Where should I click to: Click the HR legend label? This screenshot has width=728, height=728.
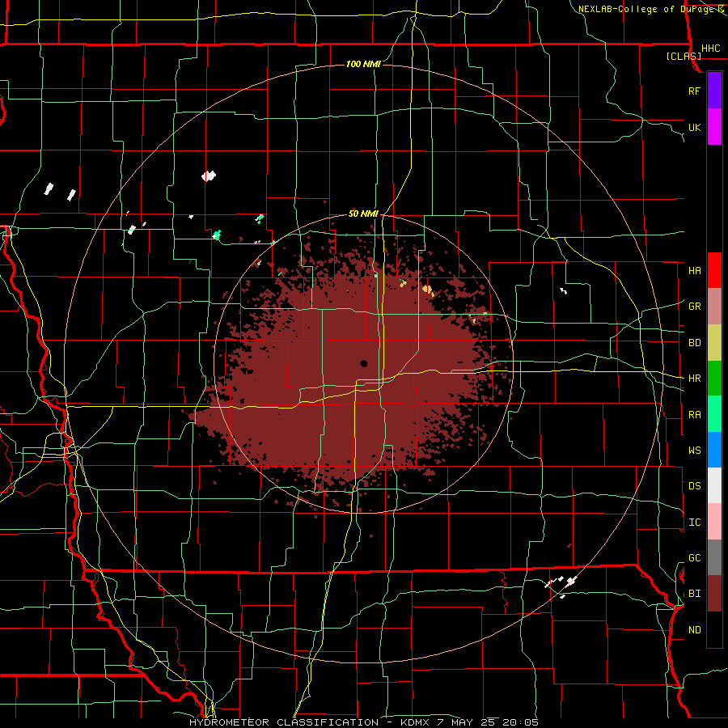click(694, 379)
